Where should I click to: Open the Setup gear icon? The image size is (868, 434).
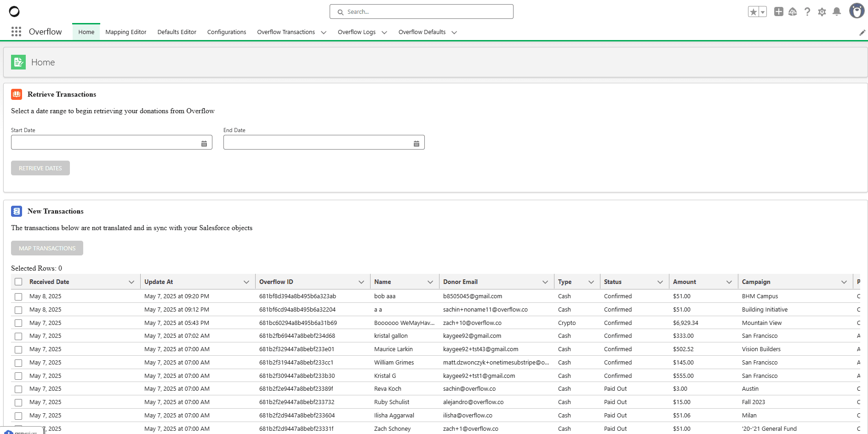pyautogui.click(x=822, y=12)
